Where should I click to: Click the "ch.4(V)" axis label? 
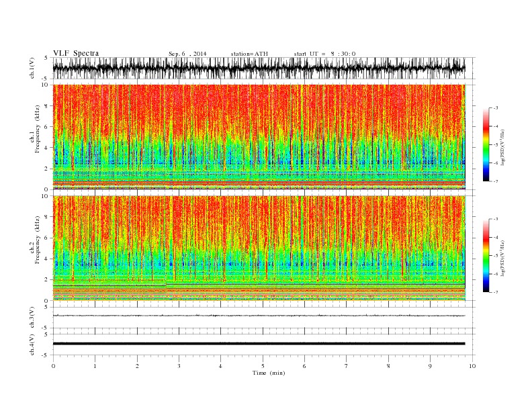pyautogui.click(x=32, y=345)
